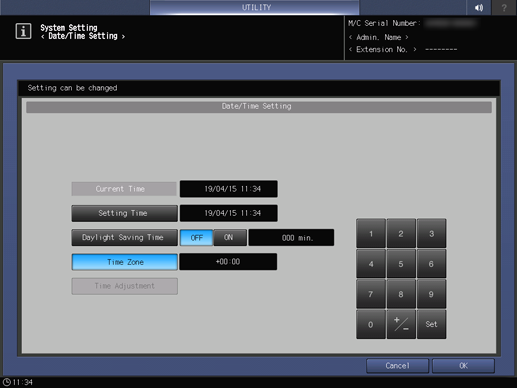Click the Extension No. text
Image resolution: width=517 pixels, height=388 pixels.
click(382, 50)
